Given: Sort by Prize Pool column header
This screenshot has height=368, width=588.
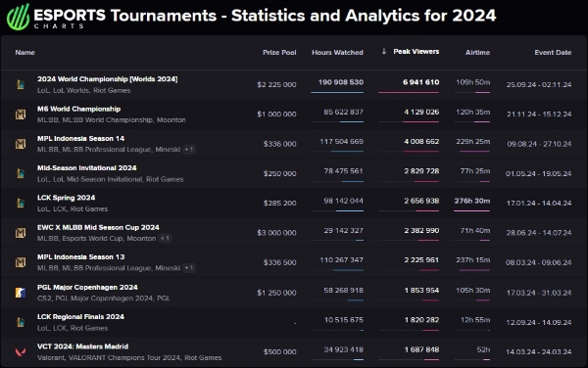Looking at the screenshot, I should (279, 53).
